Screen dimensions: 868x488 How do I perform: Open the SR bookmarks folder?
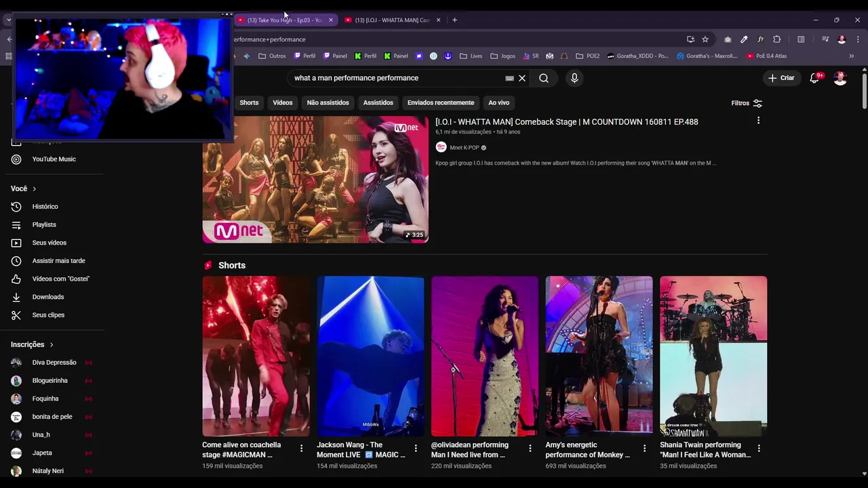pos(531,56)
